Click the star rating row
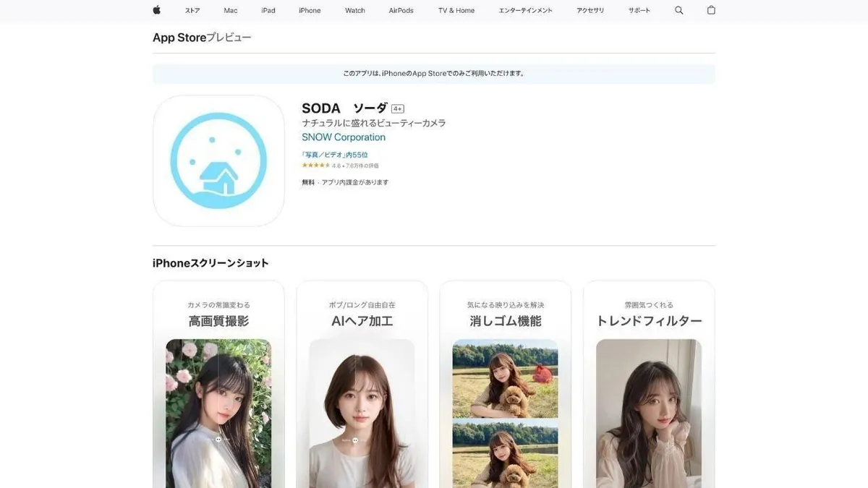Screen dimensions: 868x488 tap(340, 166)
